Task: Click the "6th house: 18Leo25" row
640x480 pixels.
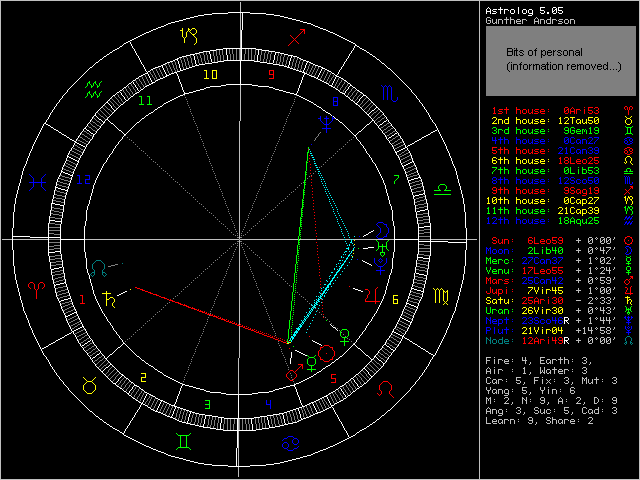Action: (x=562, y=161)
